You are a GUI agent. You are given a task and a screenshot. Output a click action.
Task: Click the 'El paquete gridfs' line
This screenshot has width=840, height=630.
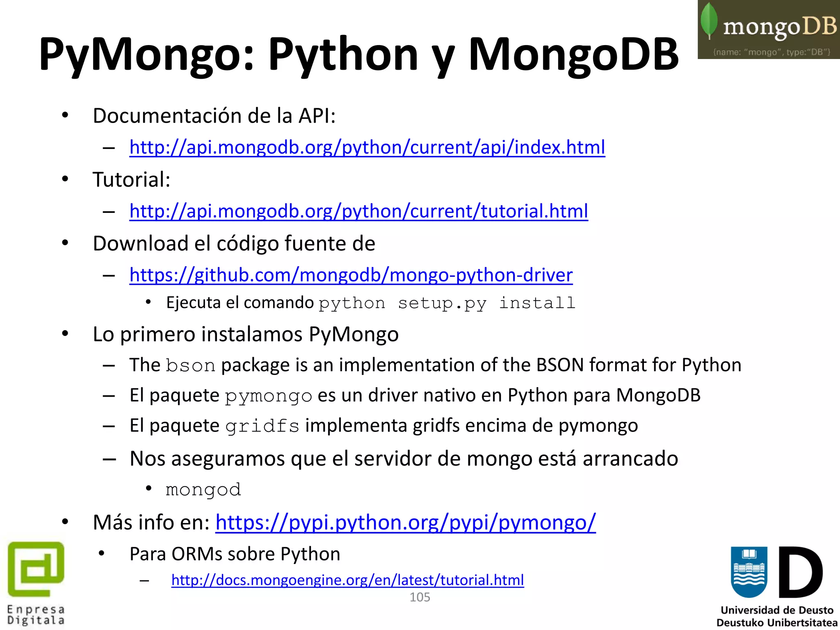pyautogui.click(x=383, y=426)
